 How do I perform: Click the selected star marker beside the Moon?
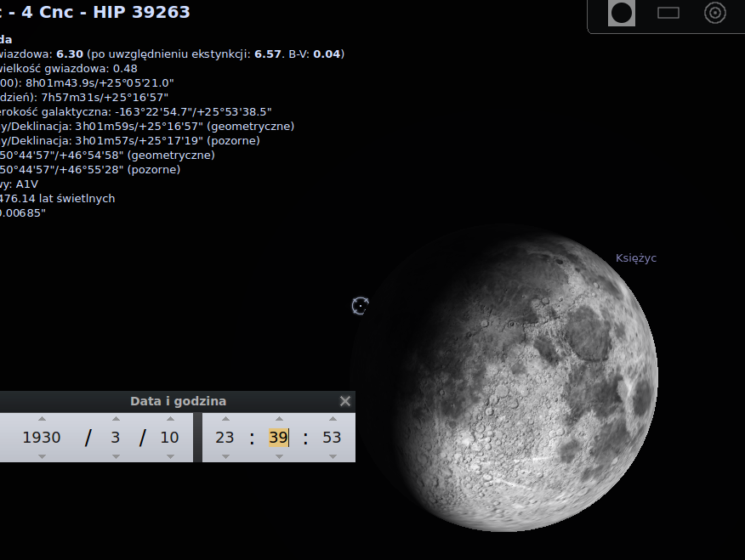pyautogui.click(x=360, y=306)
